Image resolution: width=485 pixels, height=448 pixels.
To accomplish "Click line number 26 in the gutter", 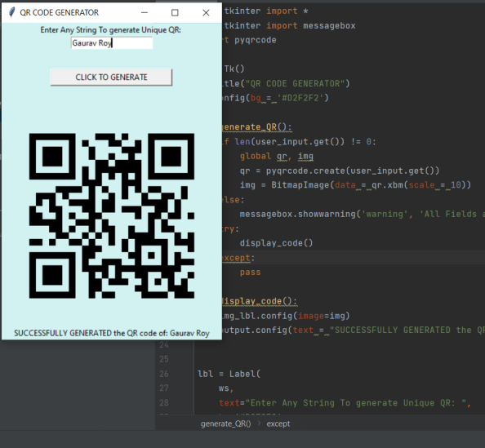I will click(x=164, y=374).
